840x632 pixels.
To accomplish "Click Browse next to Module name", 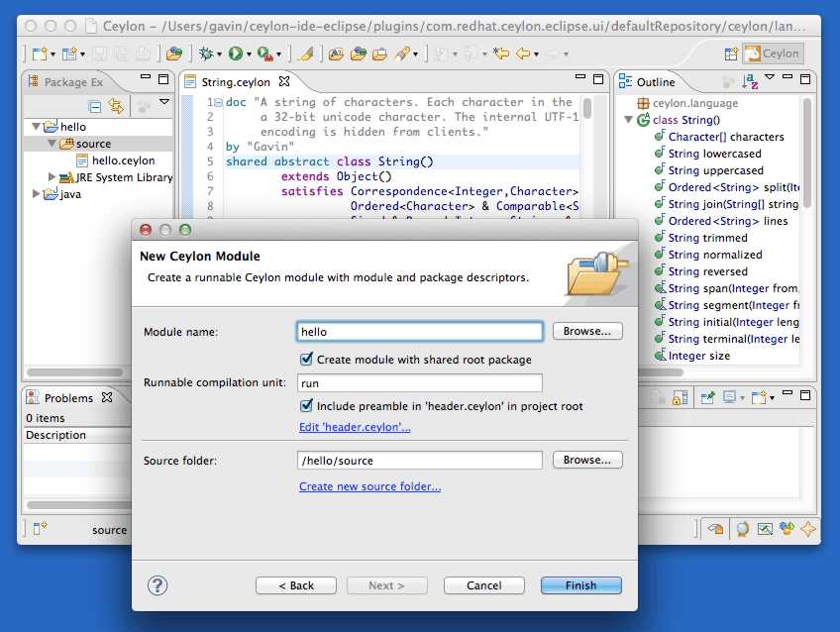I will coord(587,331).
